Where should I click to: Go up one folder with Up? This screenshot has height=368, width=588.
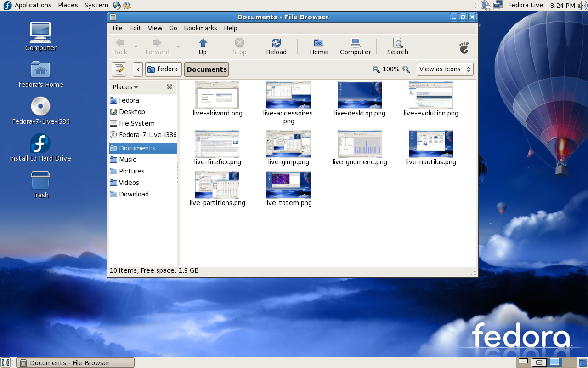203,47
